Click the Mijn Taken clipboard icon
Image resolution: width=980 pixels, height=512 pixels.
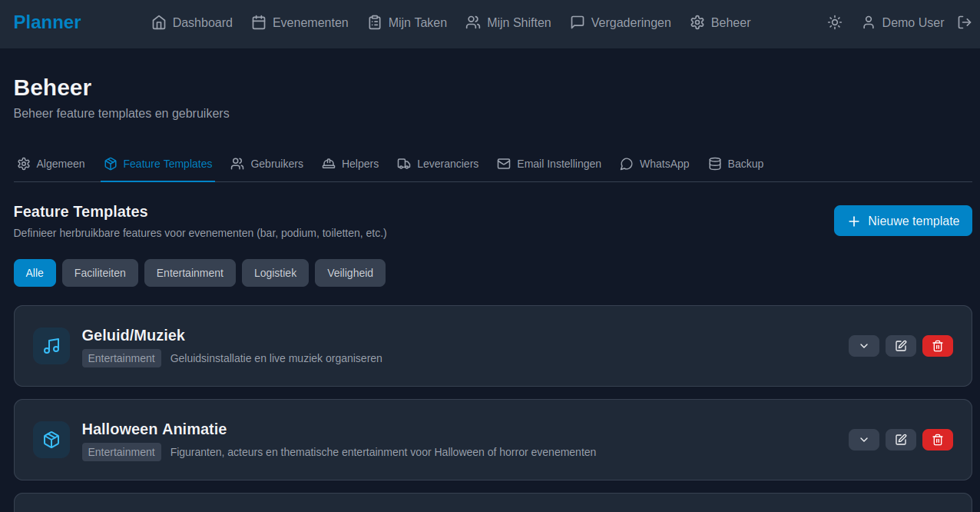(375, 23)
